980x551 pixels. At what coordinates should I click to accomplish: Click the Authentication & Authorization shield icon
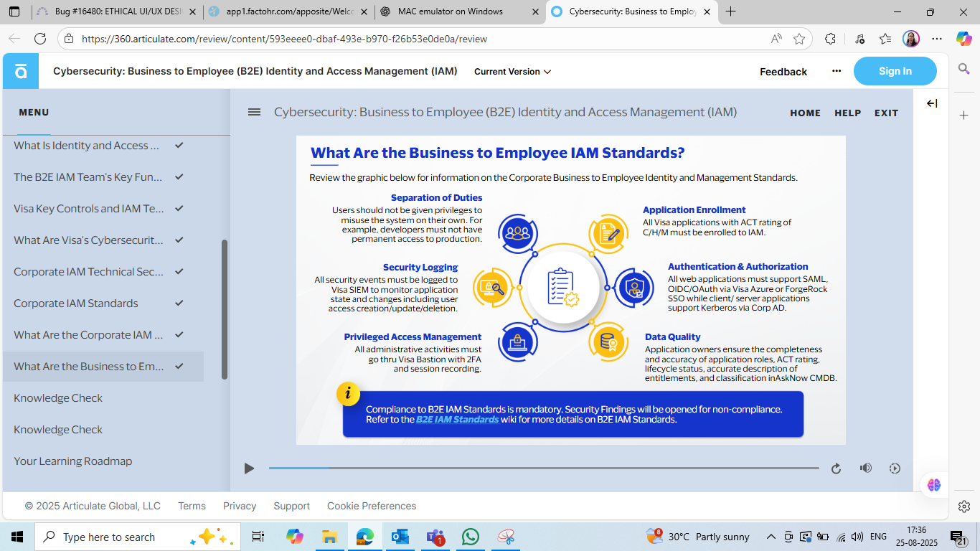click(634, 288)
